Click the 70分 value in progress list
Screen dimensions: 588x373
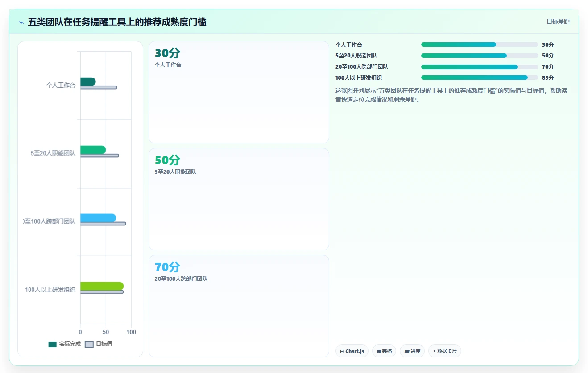point(548,67)
